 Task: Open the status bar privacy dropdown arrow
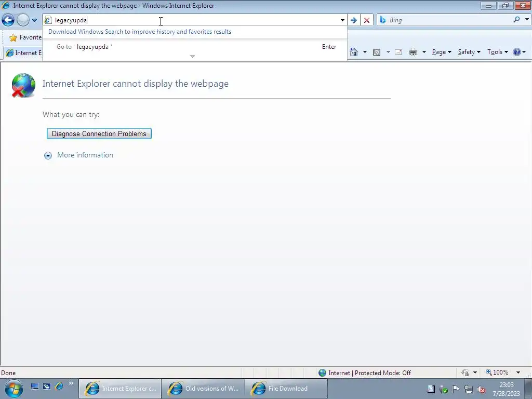click(x=475, y=373)
